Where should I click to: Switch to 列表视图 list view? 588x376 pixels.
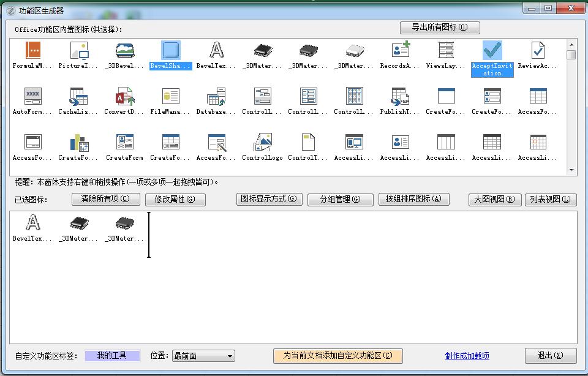click(550, 200)
